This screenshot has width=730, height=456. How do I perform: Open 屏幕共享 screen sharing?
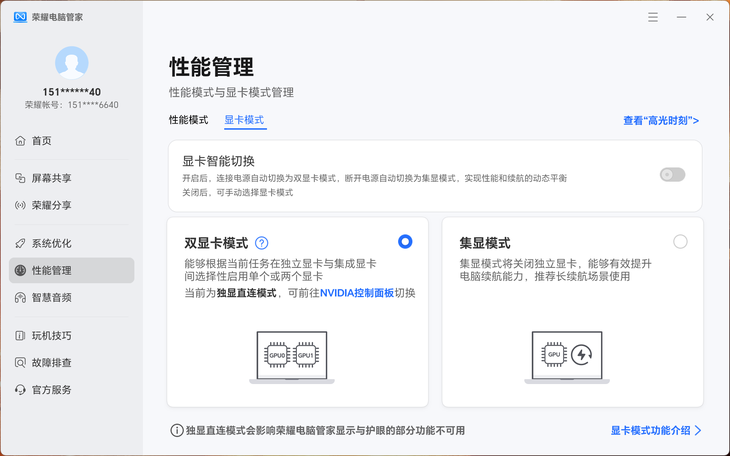click(71, 178)
